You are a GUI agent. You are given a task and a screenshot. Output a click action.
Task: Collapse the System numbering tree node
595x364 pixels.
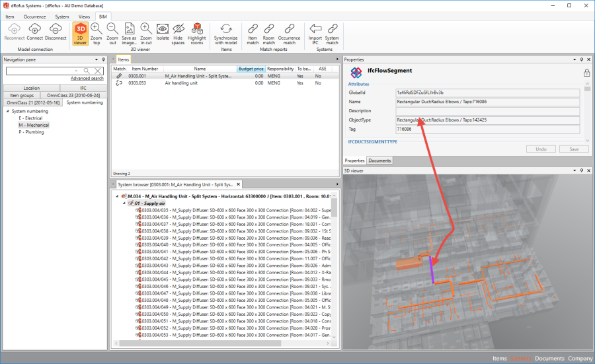click(x=8, y=111)
